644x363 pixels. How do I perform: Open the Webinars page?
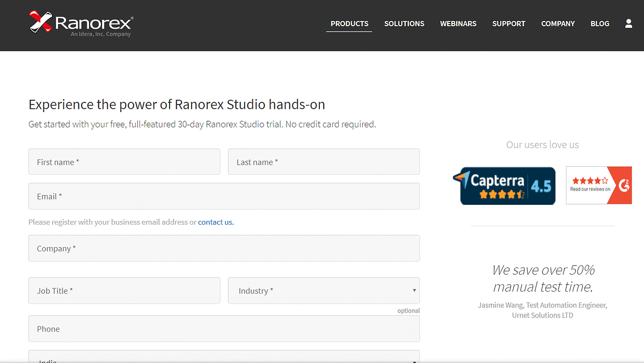[x=458, y=24]
